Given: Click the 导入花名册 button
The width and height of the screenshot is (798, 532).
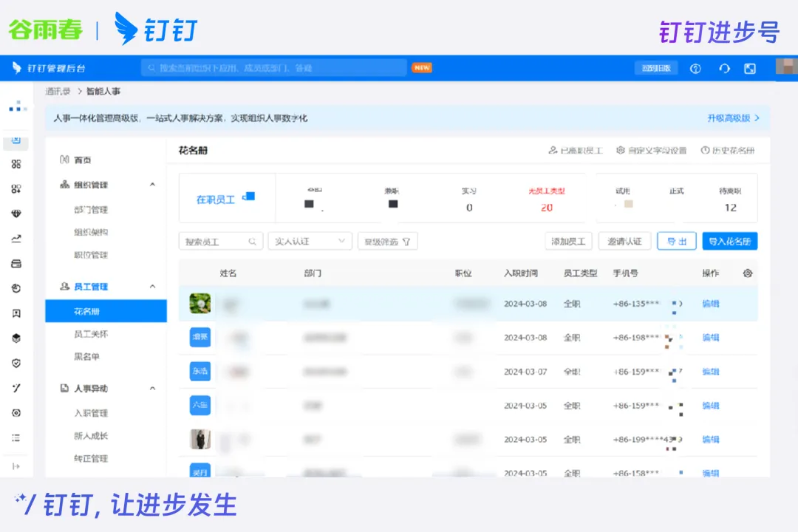Looking at the screenshot, I should [730, 242].
